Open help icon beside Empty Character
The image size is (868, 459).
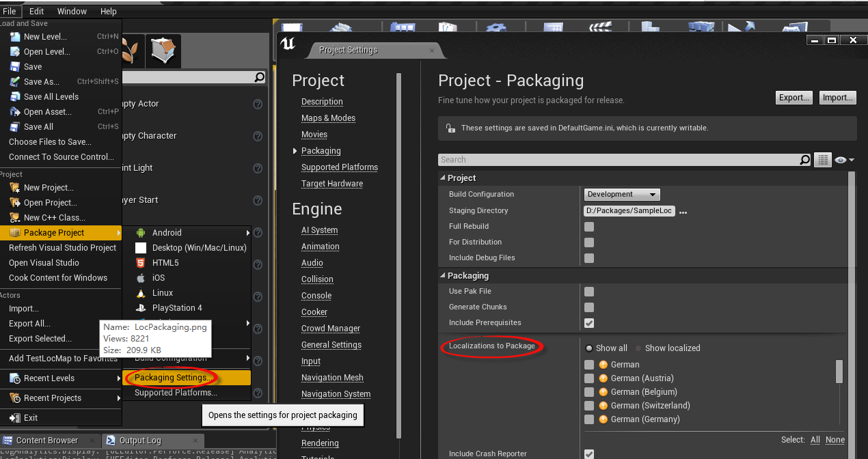[x=258, y=136]
